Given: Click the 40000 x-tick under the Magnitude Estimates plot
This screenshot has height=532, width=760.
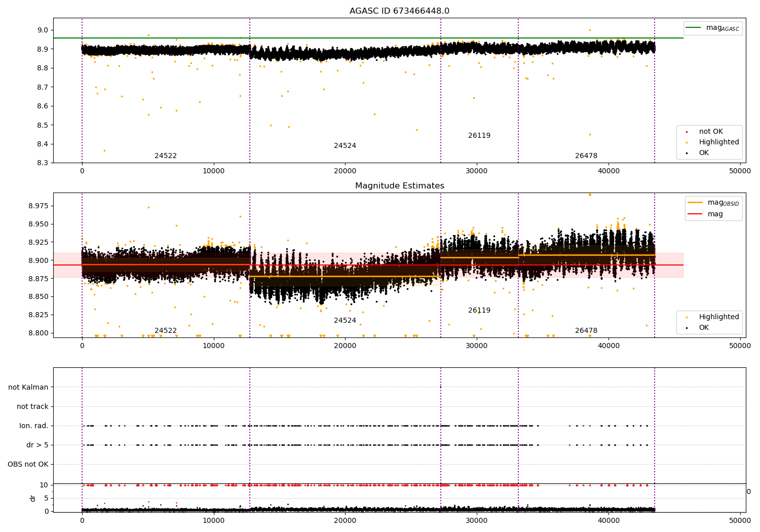Looking at the screenshot, I should click(x=609, y=346).
